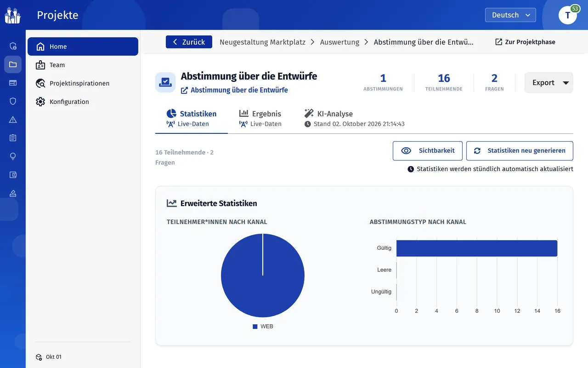Toggle the Sichtbarkeit visibility button
This screenshot has width=588, height=368.
(x=428, y=151)
